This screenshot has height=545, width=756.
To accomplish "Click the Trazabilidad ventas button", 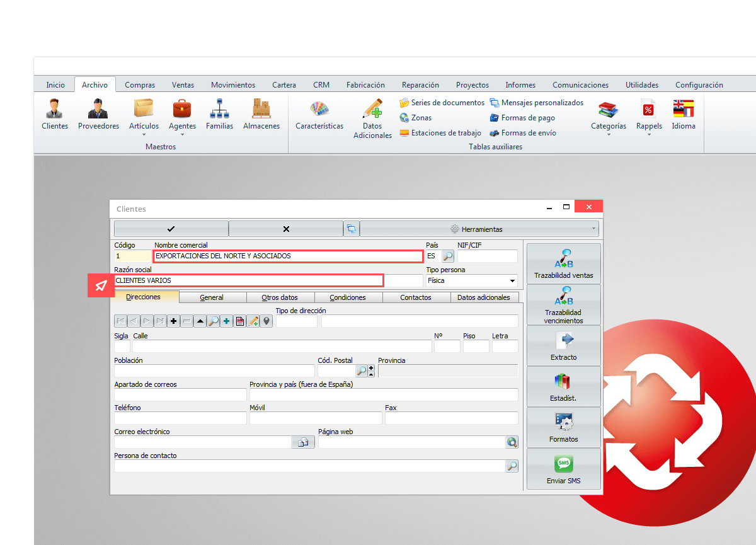I will pyautogui.click(x=563, y=264).
